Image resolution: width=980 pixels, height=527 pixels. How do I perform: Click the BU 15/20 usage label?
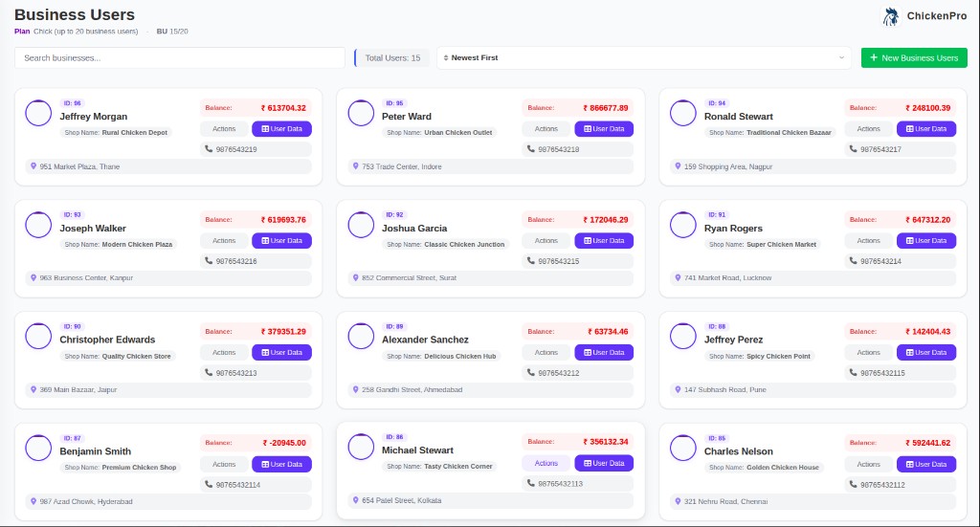(x=172, y=32)
